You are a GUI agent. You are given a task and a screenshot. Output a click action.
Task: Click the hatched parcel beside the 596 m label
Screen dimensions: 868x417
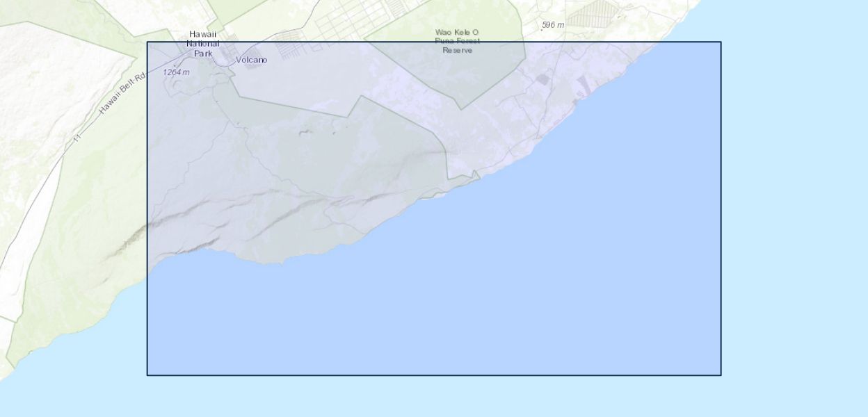[591, 13]
